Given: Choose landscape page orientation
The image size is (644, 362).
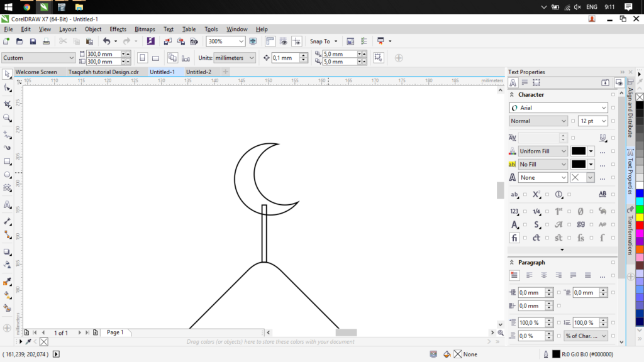Looking at the screenshot, I should [155, 58].
